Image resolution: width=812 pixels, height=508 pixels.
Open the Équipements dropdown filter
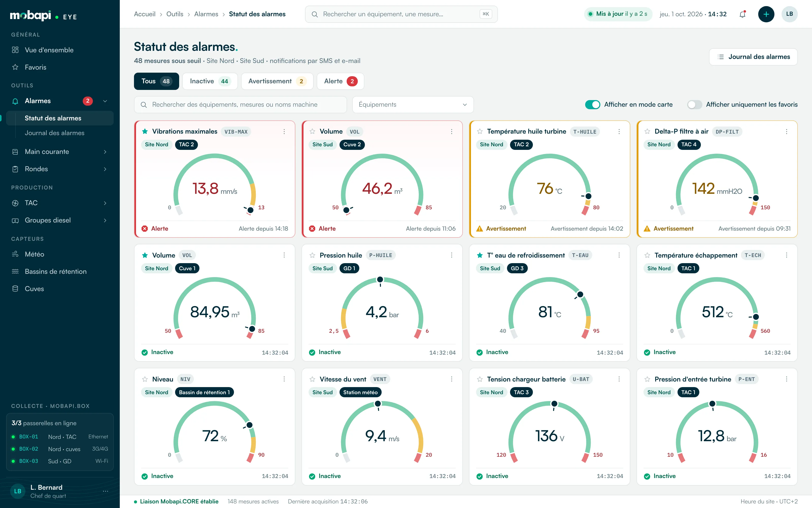point(413,105)
